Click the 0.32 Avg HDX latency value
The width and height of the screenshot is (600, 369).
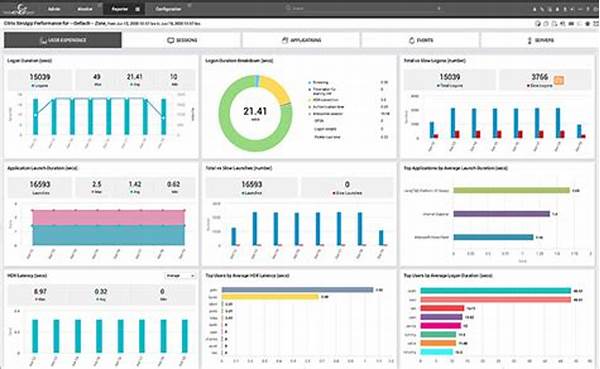point(101,292)
